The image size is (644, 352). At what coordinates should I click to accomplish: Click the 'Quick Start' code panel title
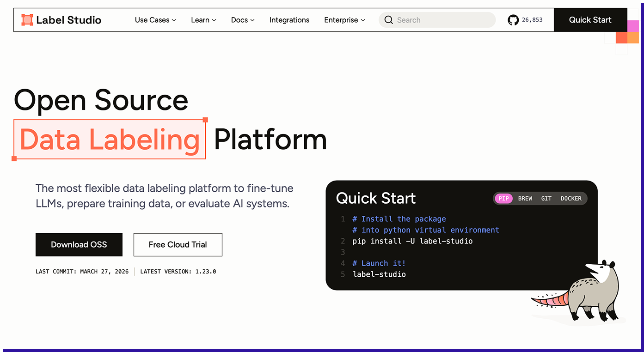click(376, 198)
